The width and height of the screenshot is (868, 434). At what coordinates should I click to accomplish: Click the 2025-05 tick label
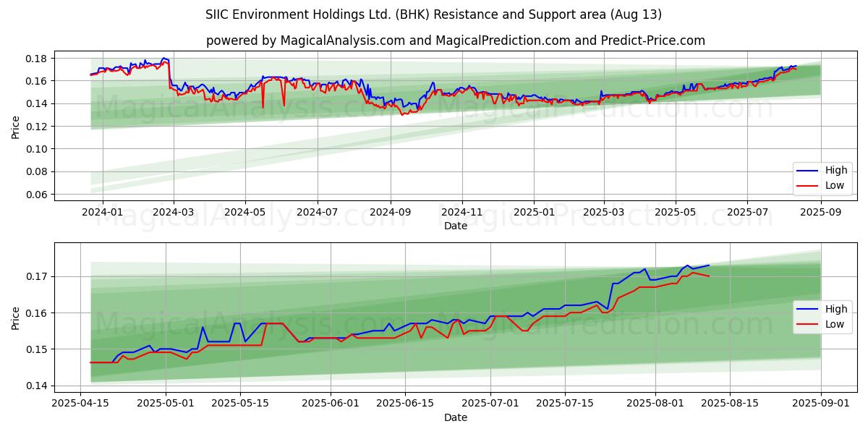click(676, 212)
